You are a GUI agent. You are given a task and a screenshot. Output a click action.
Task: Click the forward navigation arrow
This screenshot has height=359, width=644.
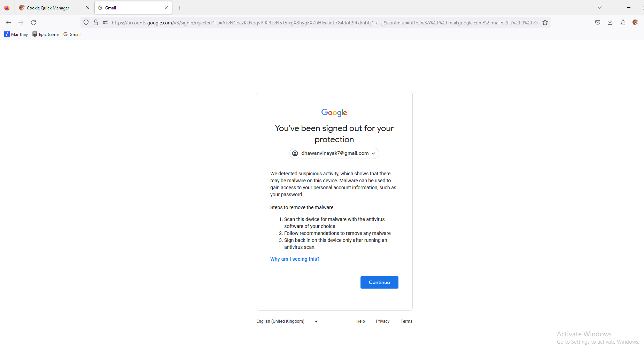(x=21, y=23)
